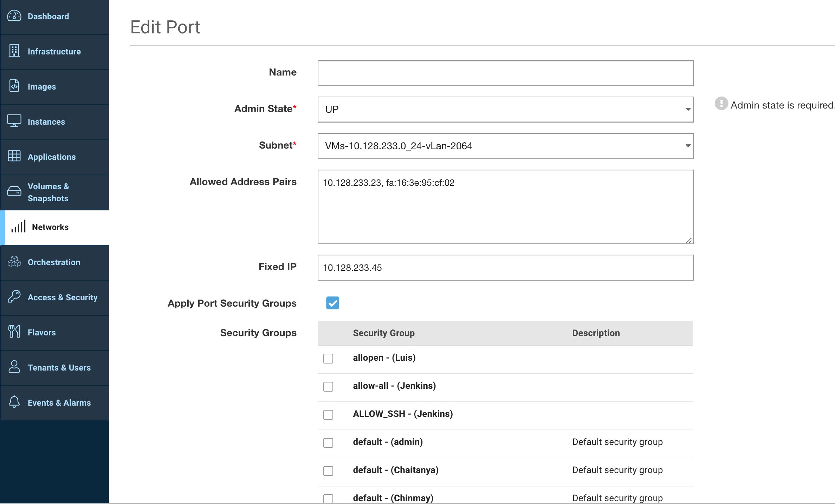
Task: Click the 'default - (Chinmay)' row label
Action: [393, 498]
